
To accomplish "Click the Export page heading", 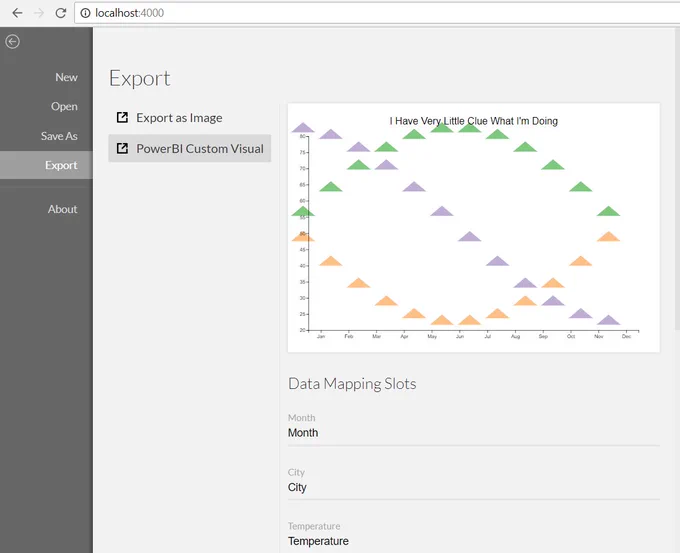I will 140,79.
